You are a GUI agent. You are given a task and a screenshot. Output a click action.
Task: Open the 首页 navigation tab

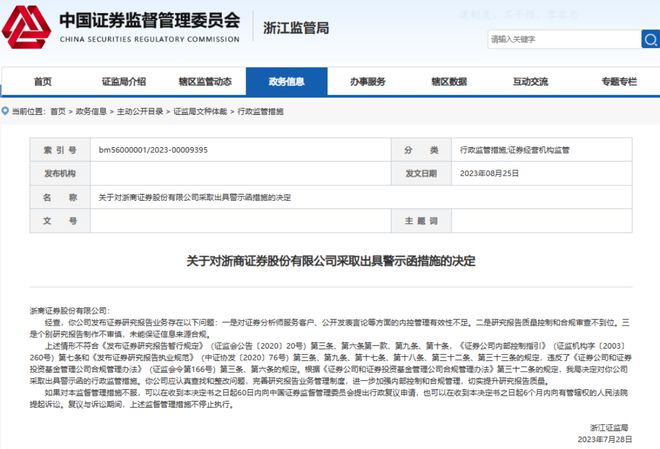pos(43,82)
